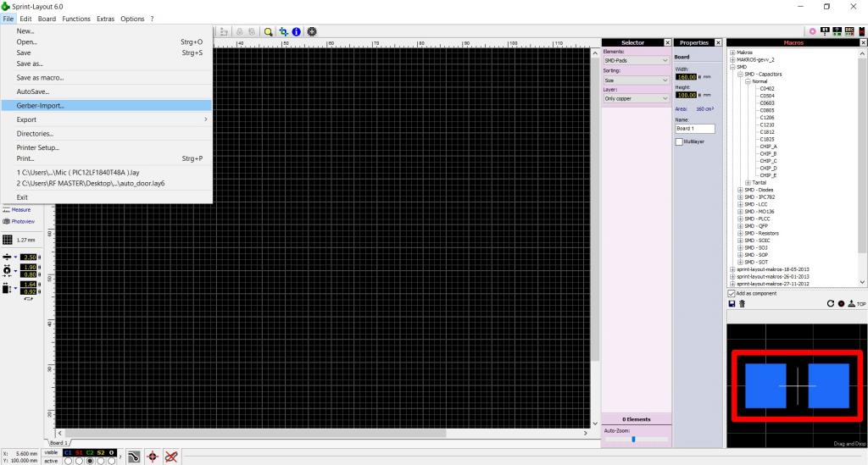Click the rotate macro icon
This screenshot has width=868, height=465.
click(830, 303)
